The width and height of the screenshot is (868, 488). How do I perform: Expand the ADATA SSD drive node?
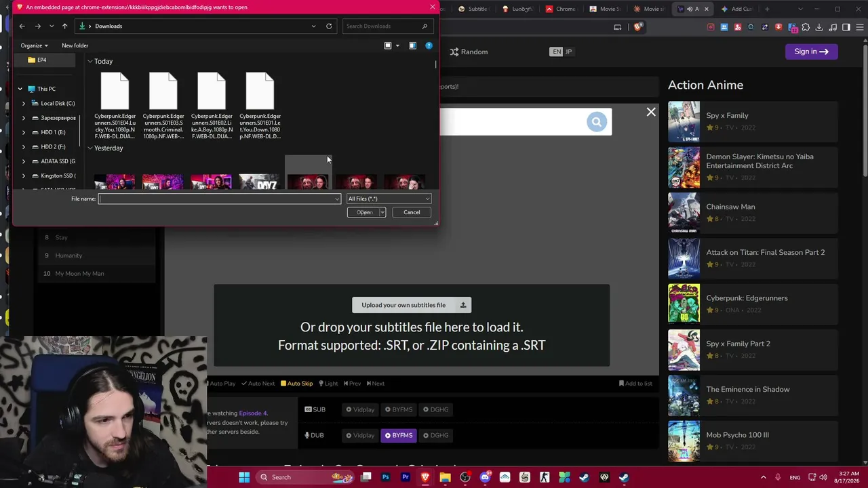coord(24,161)
